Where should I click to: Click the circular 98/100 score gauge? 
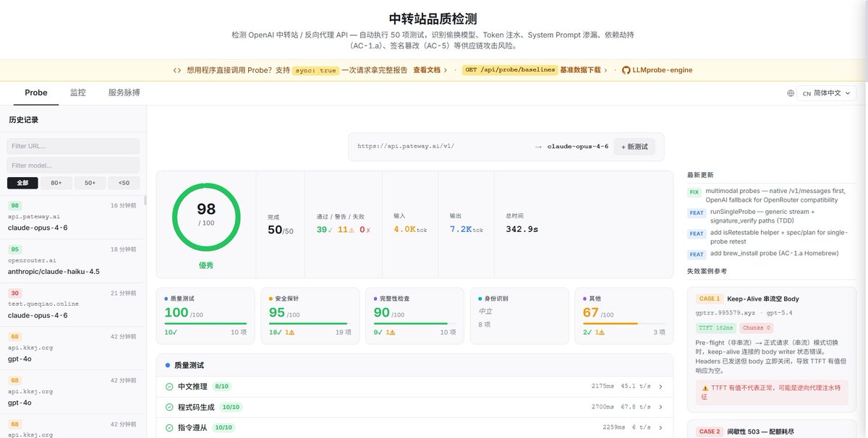click(206, 217)
